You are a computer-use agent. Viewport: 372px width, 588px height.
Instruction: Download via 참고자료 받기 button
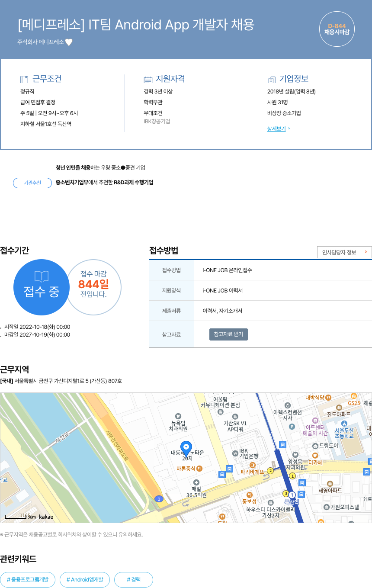(x=228, y=334)
